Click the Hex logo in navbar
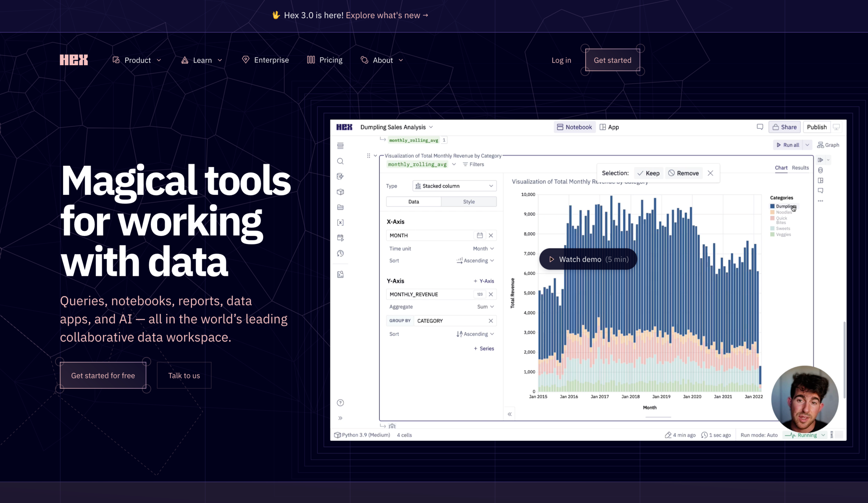 click(74, 60)
